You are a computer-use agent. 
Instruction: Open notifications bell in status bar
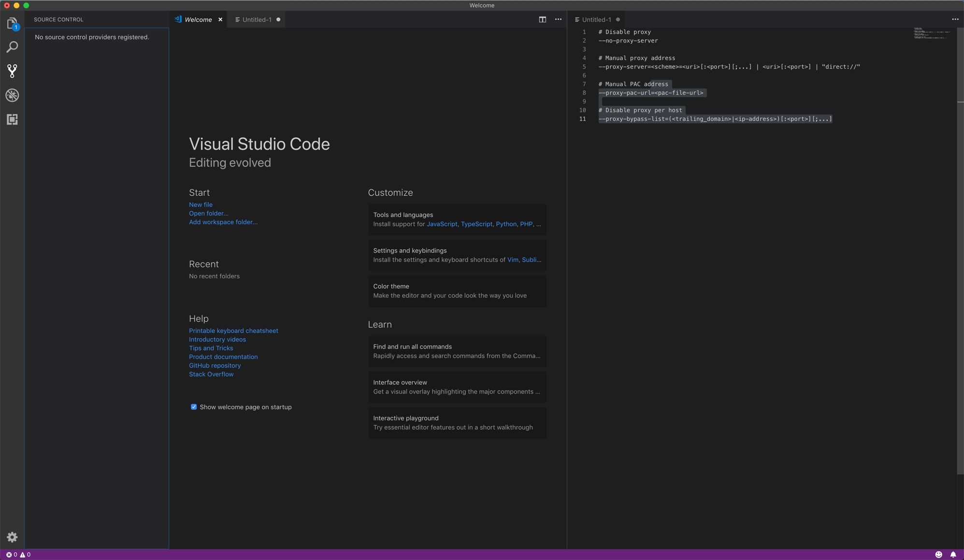pos(953,555)
